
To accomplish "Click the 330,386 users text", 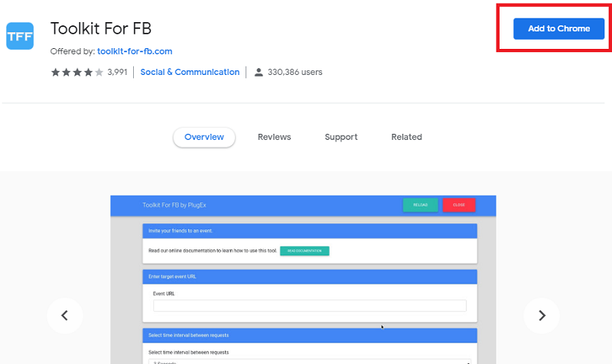I will (x=295, y=72).
